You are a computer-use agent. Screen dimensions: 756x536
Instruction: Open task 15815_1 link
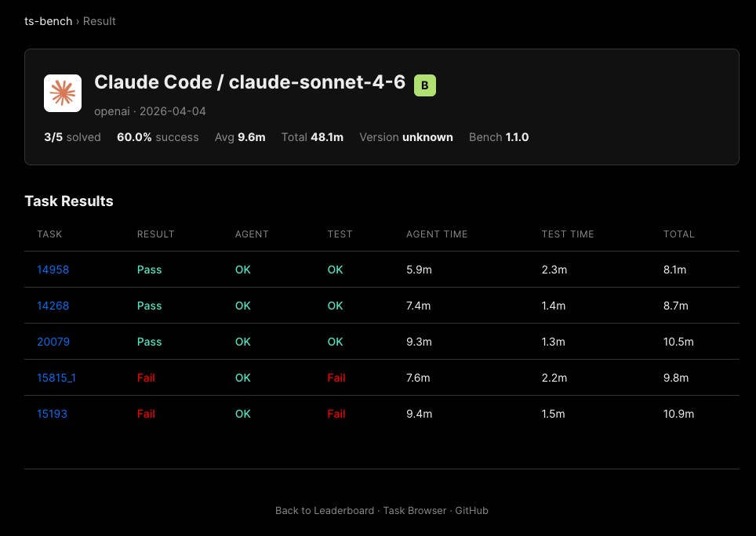click(56, 378)
